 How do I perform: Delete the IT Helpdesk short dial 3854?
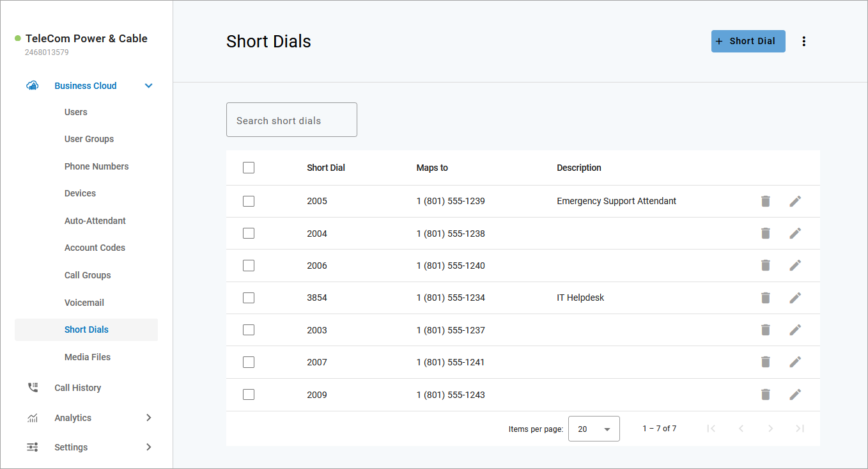(766, 298)
